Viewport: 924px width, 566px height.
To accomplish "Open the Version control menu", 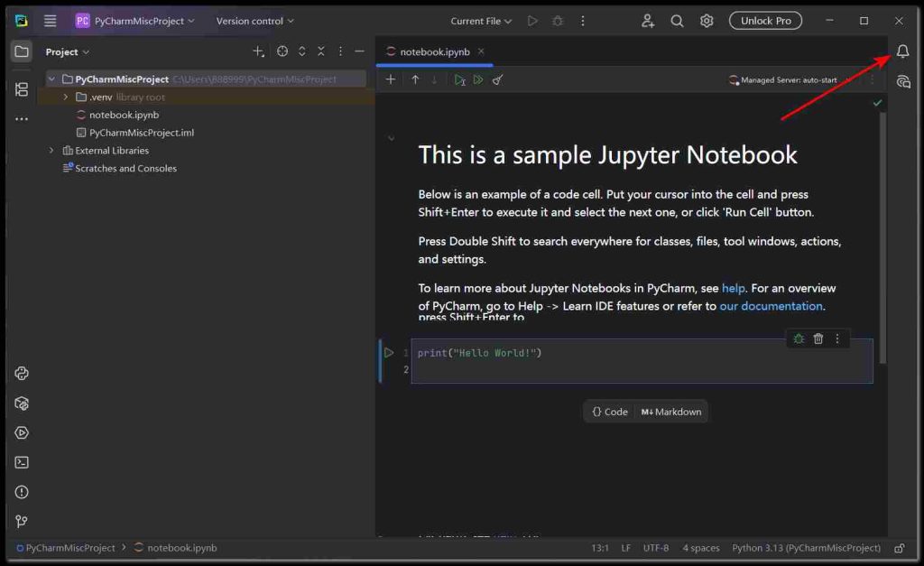I will 255,21.
